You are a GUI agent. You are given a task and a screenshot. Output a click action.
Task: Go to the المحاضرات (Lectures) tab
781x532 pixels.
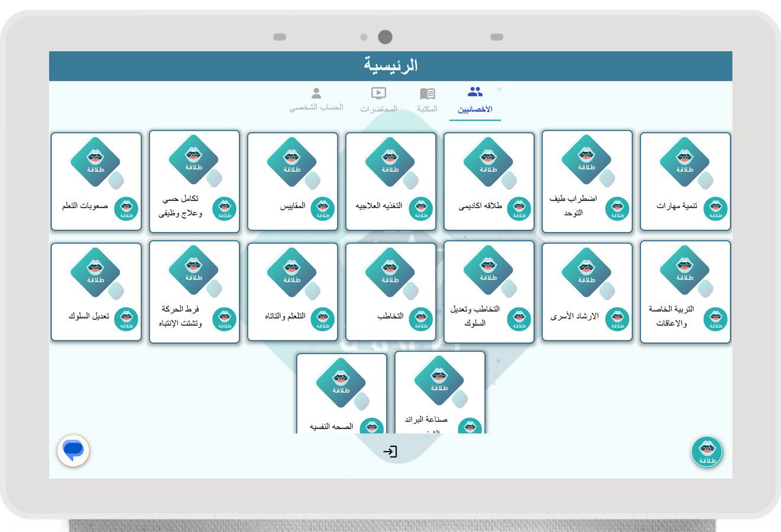click(378, 100)
